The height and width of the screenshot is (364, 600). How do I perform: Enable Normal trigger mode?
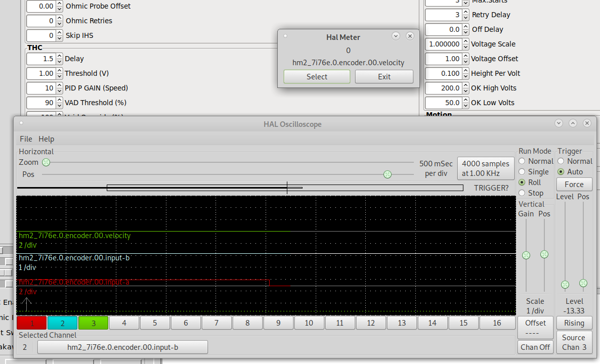tap(561, 161)
